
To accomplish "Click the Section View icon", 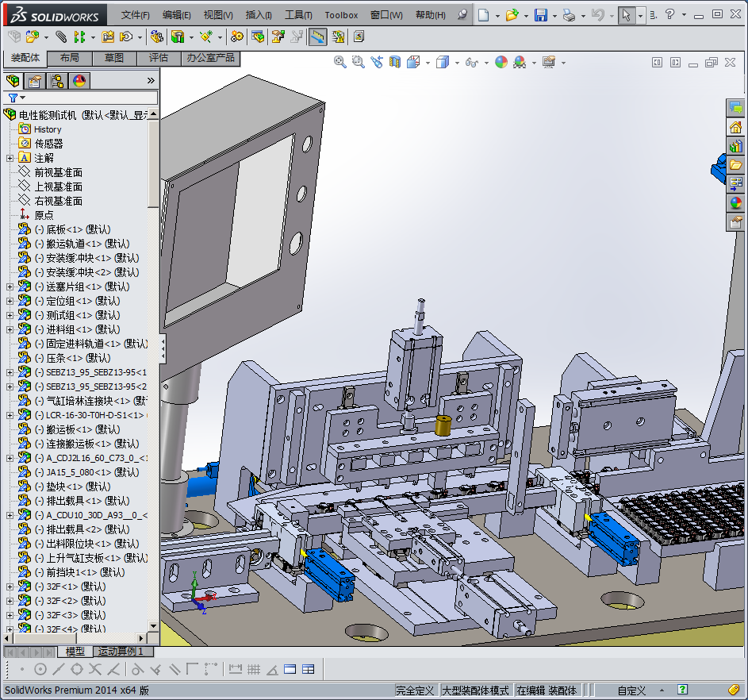I will tap(396, 62).
